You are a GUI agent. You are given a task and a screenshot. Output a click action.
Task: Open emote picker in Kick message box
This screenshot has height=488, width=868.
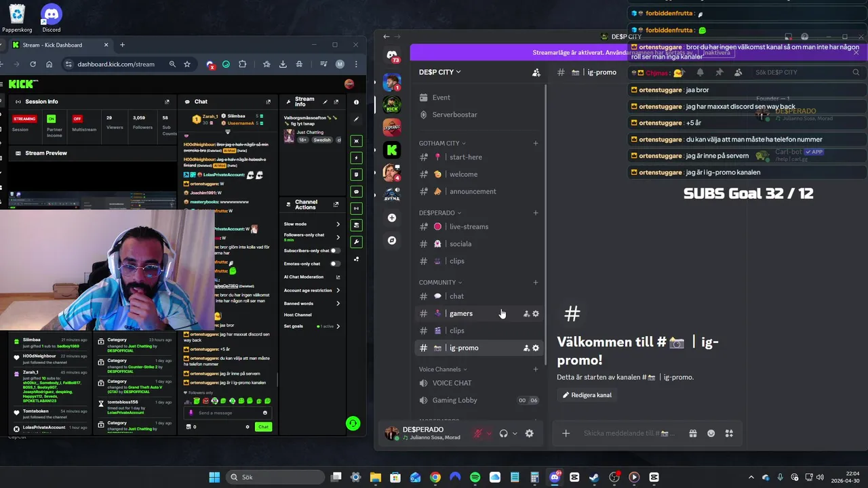[265, 413]
